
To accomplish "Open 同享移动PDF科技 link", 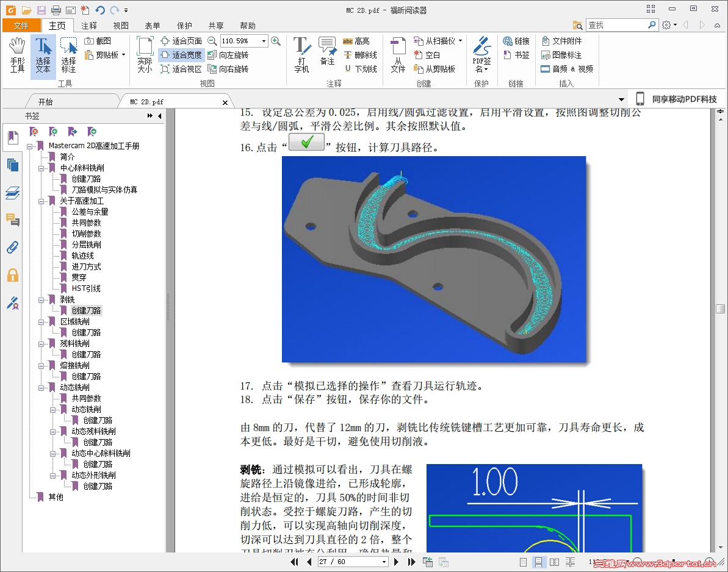I will (x=677, y=99).
